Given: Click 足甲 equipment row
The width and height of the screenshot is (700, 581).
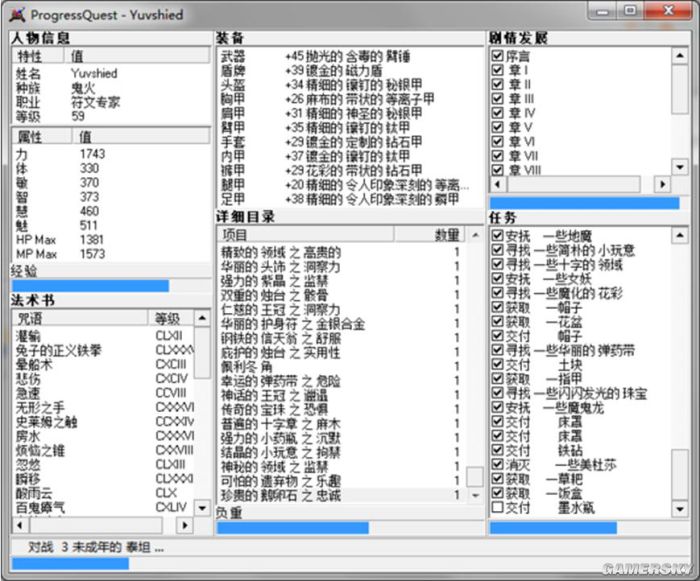Looking at the screenshot, I should click(348, 199).
